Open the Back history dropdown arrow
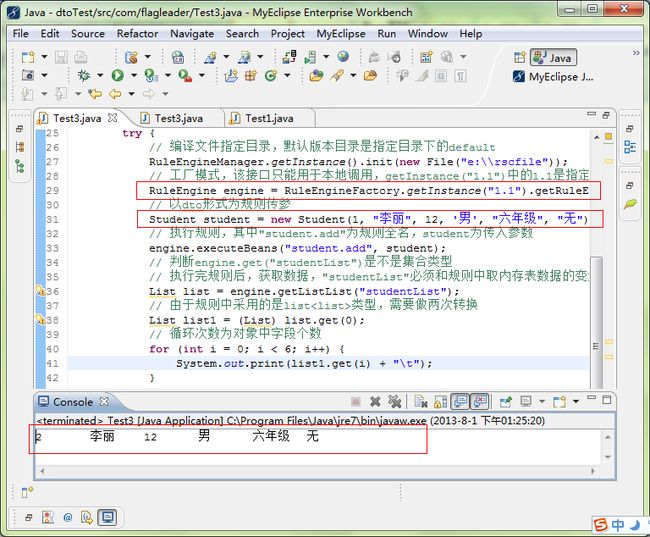The height and width of the screenshot is (537, 650). (x=131, y=94)
